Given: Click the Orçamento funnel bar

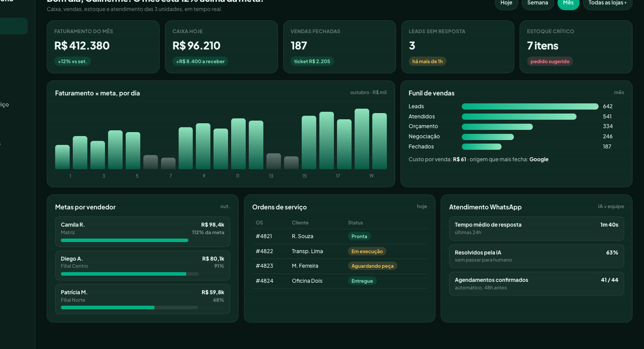Looking at the screenshot, I should [x=497, y=127].
